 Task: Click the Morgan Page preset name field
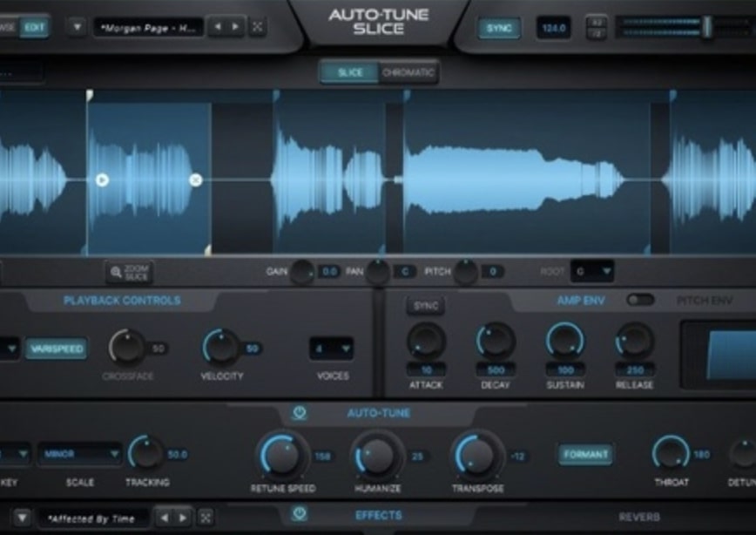pyautogui.click(x=148, y=28)
